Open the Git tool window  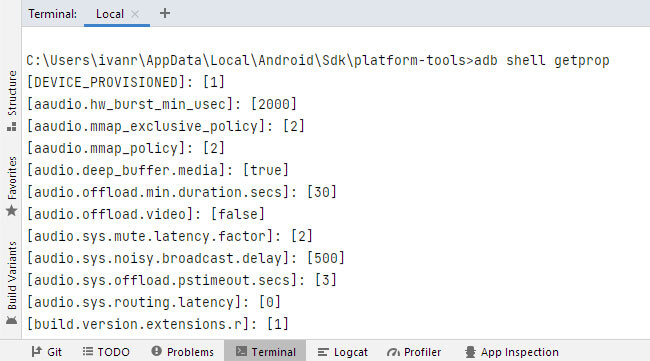click(46, 352)
